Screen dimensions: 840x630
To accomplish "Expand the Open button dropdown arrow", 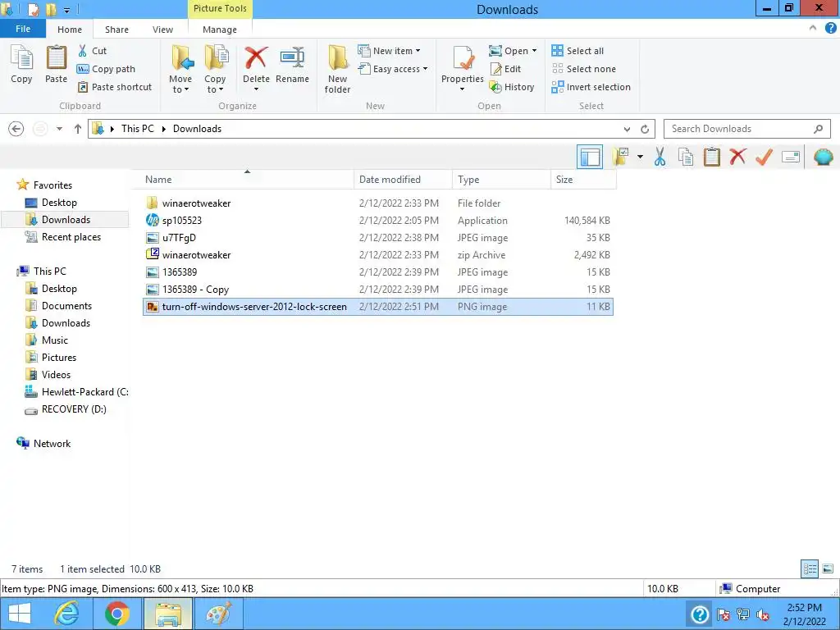I will [534, 51].
